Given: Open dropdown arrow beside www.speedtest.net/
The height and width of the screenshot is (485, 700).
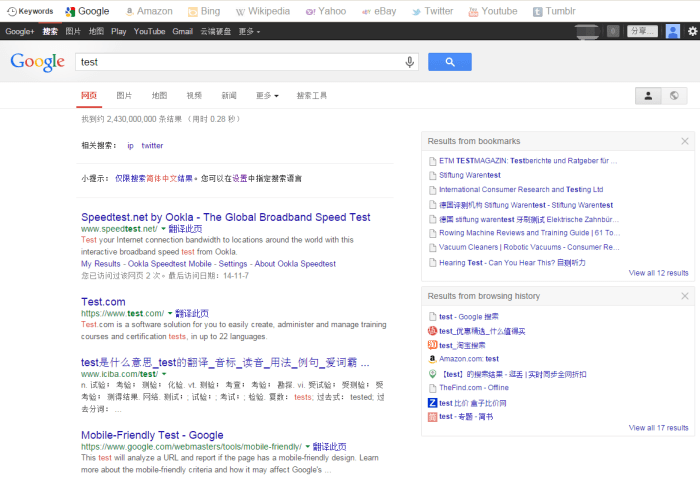Looking at the screenshot, I should coord(163,229).
